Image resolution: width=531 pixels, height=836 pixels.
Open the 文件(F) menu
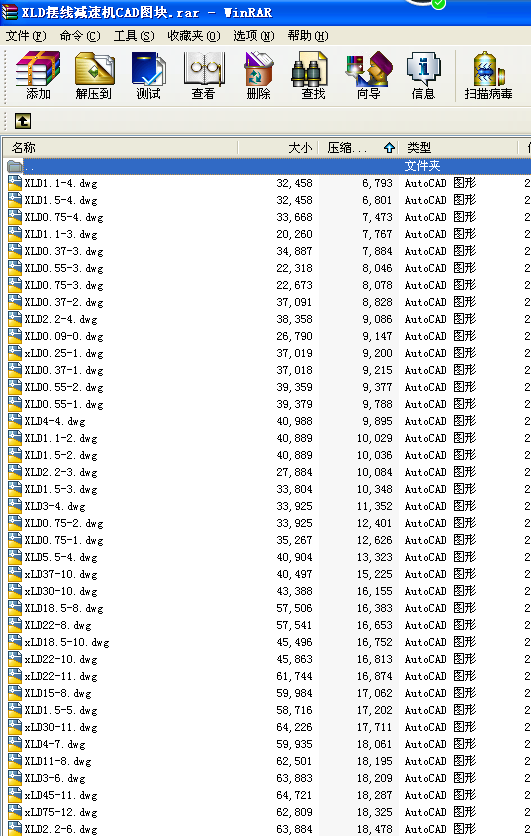click(26, 36)
